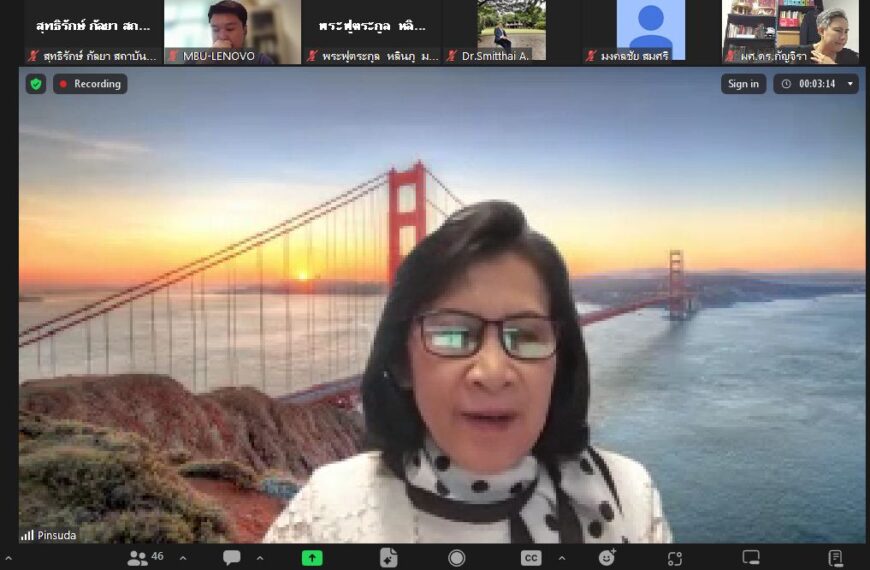The width and height of the screenshot is (870, 570).
Task: Select the MBU-LENOVO participant video
Action: [x=232, y=30]
